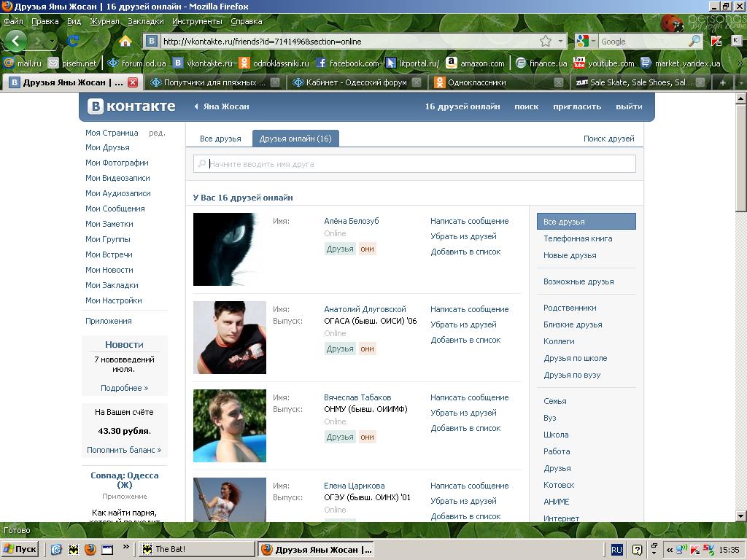Open 'Мои Сообщения' in the left menu
747x560 pixels.
(x=115, y=209)
